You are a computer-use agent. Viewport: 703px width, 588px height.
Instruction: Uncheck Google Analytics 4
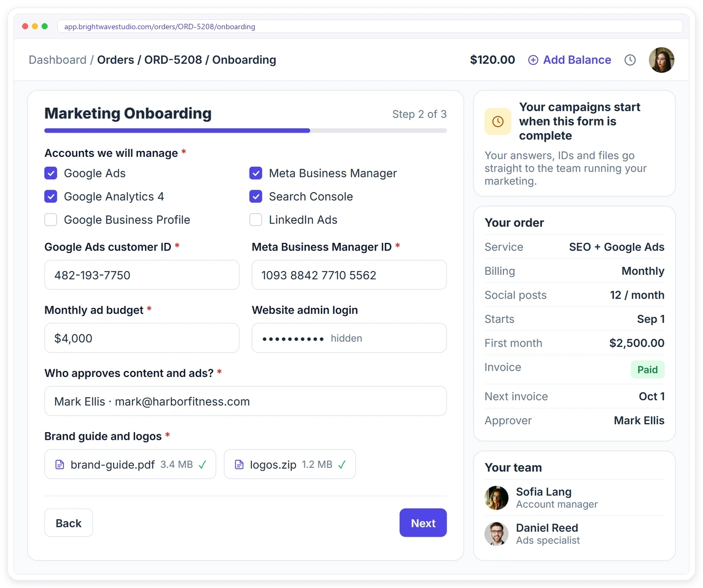(51, 196)
